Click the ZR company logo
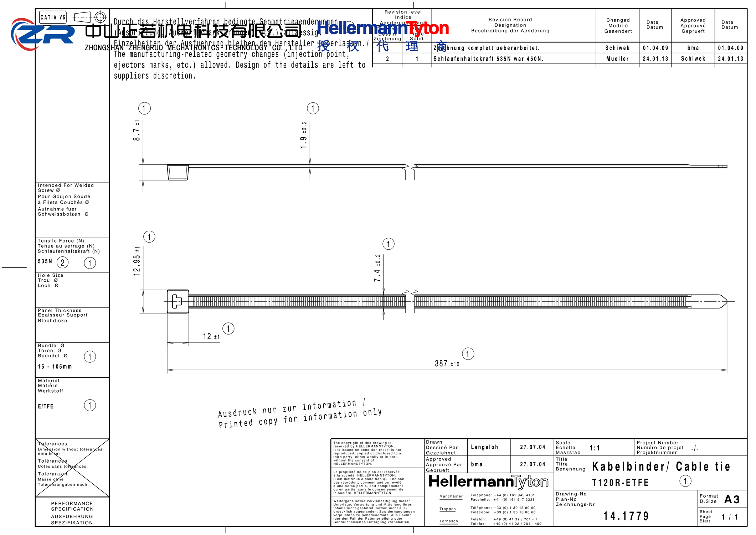 click(42, 35)
